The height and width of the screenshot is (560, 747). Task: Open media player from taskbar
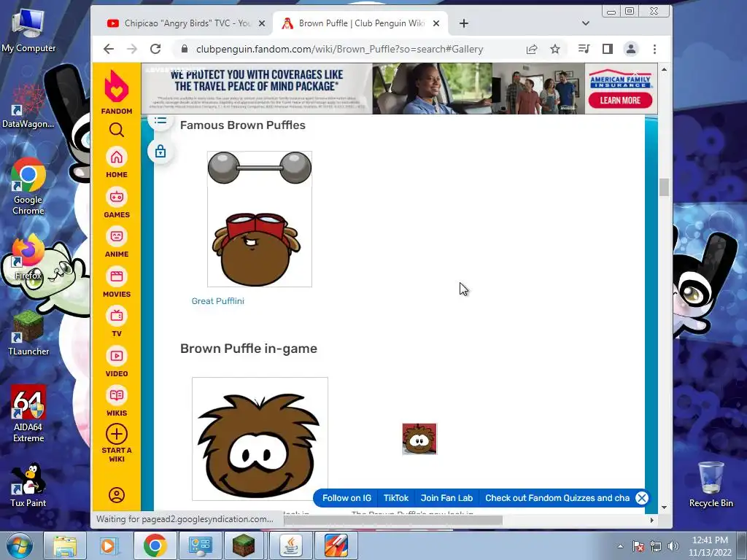click(x=109, y=545)
